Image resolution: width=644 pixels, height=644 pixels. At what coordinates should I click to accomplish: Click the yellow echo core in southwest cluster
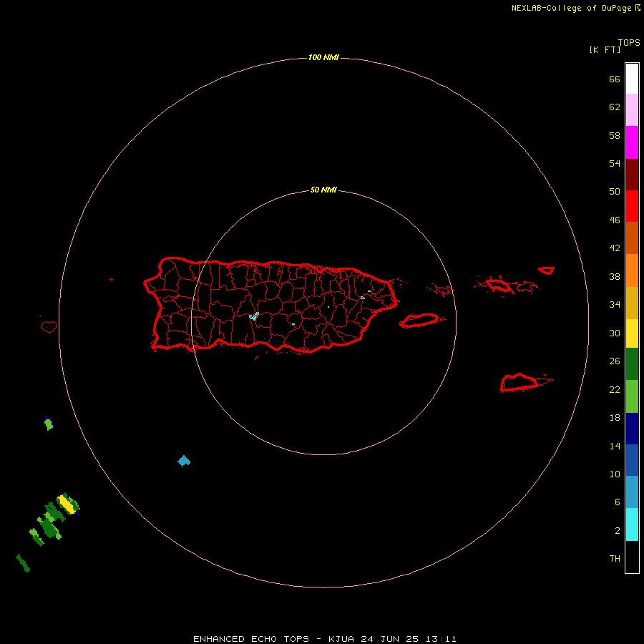tap(67, 504)
